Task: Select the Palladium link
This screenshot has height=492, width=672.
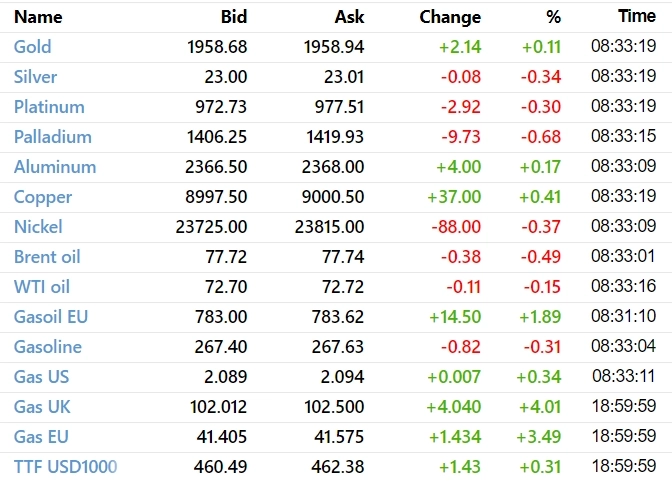Action: pyautogui.click(x=53, y=137)
